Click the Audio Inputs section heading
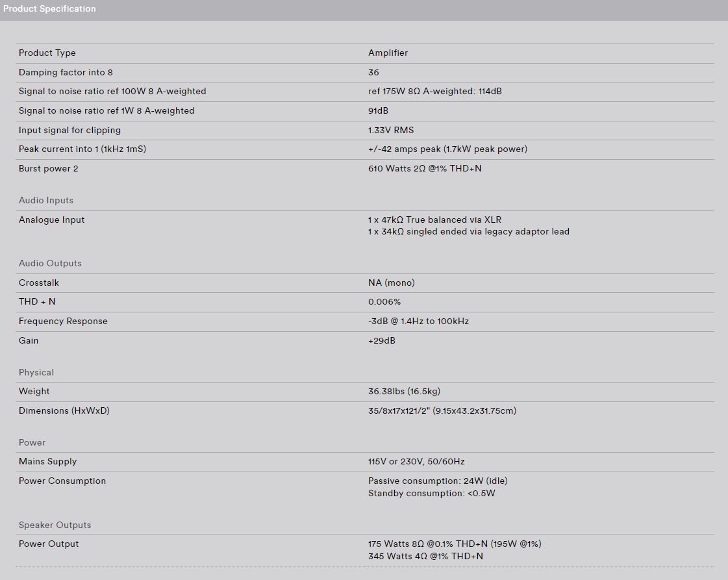Viewport: 728px width, 580px height. click(x=46, y=200)
